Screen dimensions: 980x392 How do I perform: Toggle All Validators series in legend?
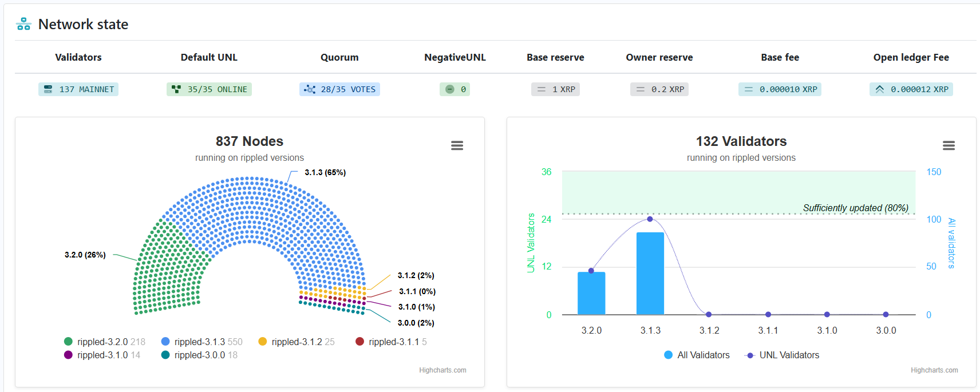point(697,355)
